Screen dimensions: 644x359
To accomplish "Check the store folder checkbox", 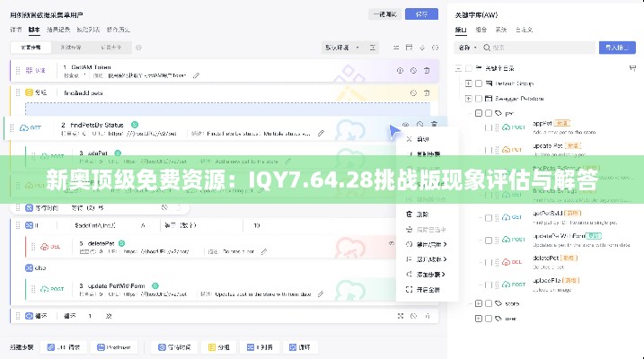I will pos(489,303).
